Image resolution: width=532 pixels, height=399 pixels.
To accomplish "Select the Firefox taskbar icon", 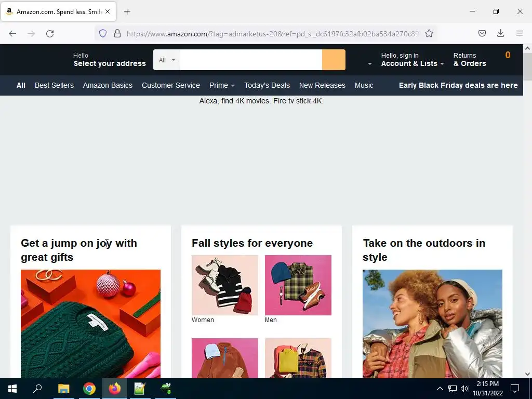I will tap(115, 389).
